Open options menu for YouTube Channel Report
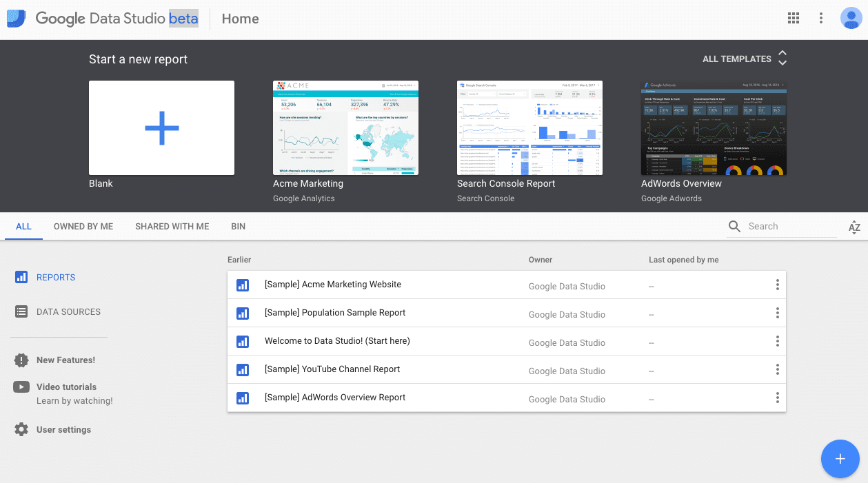 coord(777,369)
